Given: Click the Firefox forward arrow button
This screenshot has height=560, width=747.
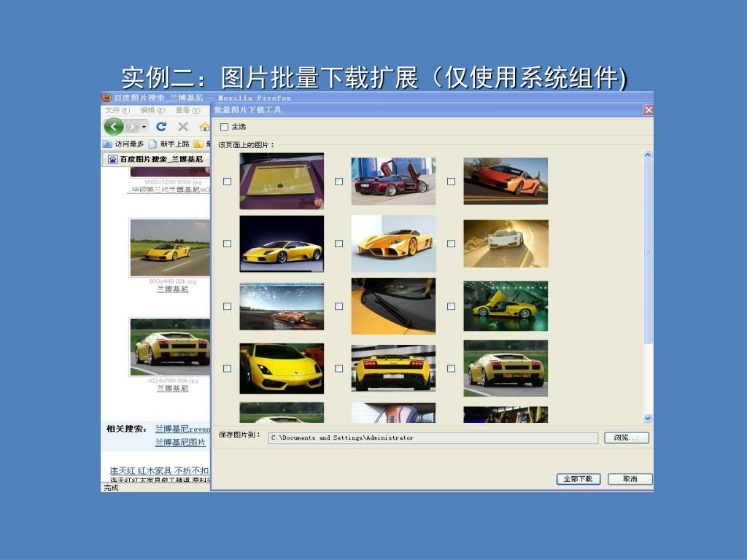Looking at the screenshot, I should coord(133,127).
